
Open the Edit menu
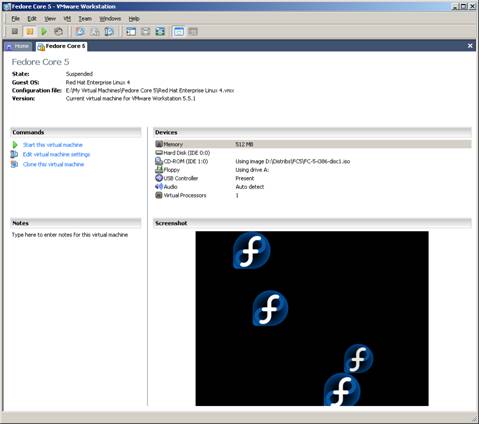(32, 19)
